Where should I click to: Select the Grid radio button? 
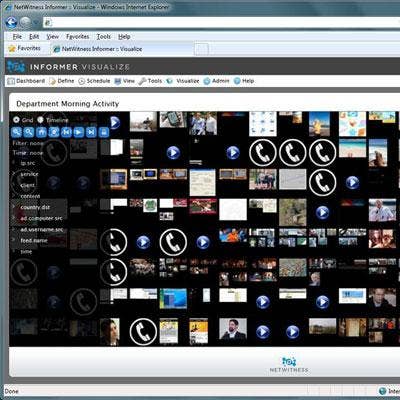(16, 120)
